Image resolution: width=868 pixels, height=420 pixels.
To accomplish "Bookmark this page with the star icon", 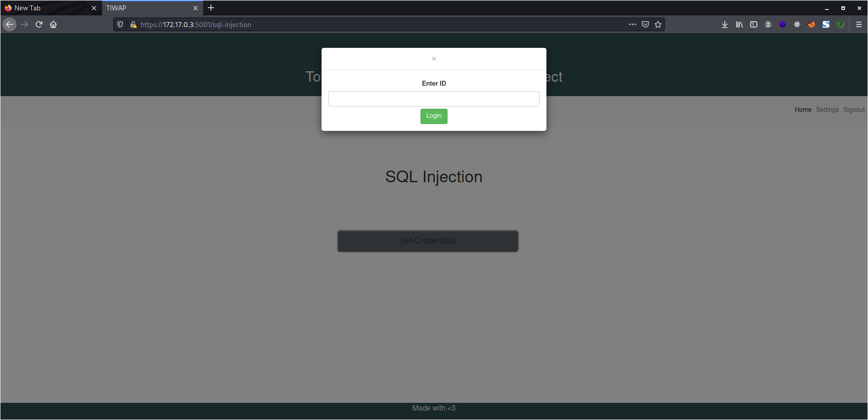I will (658, 25).
